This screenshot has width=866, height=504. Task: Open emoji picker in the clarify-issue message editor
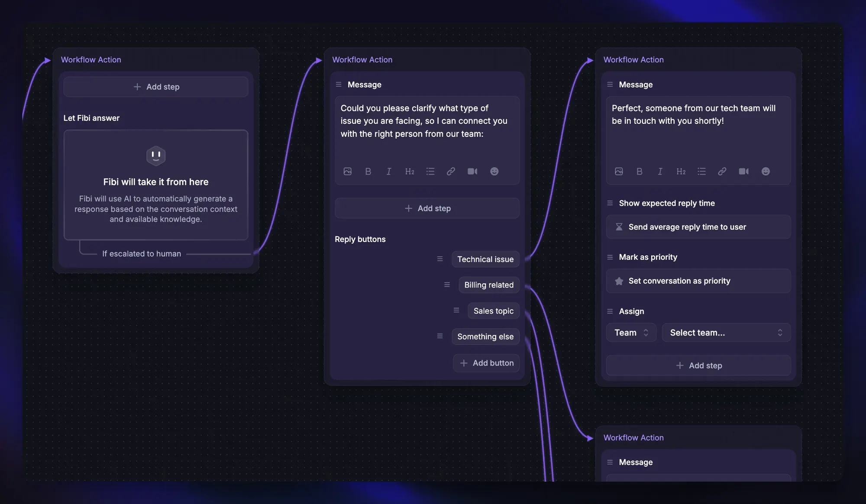494,171
